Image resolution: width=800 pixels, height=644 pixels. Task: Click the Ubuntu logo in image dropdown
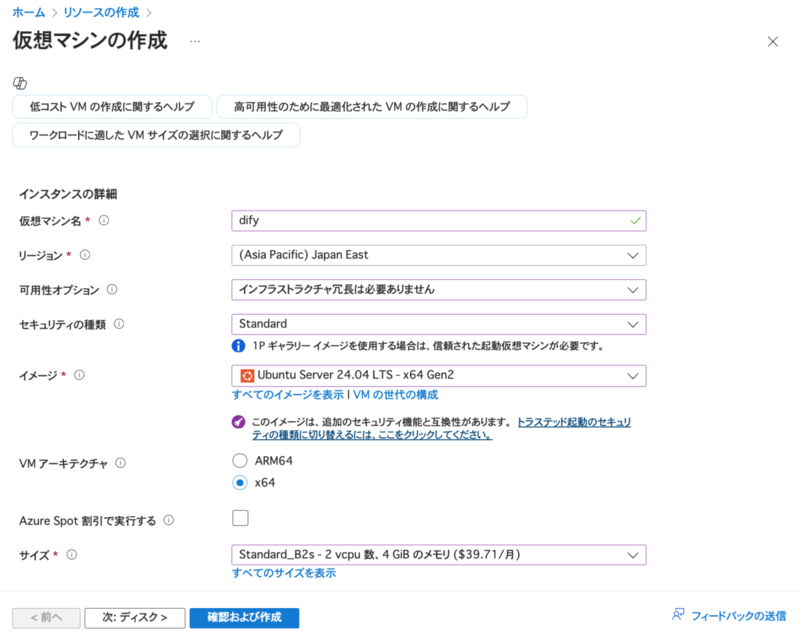coord(247,376)
